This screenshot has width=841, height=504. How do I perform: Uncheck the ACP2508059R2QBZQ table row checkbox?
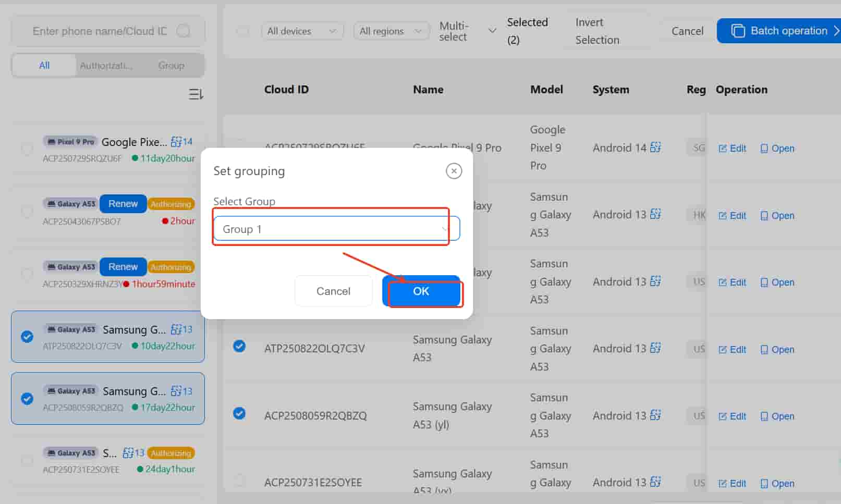[239, 413]
